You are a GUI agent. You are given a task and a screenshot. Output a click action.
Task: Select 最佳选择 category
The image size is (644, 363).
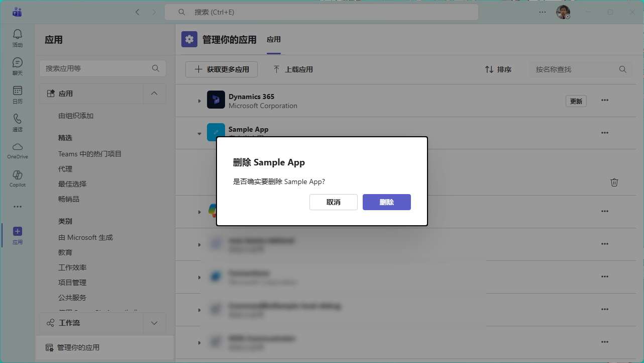pos(72,184)
